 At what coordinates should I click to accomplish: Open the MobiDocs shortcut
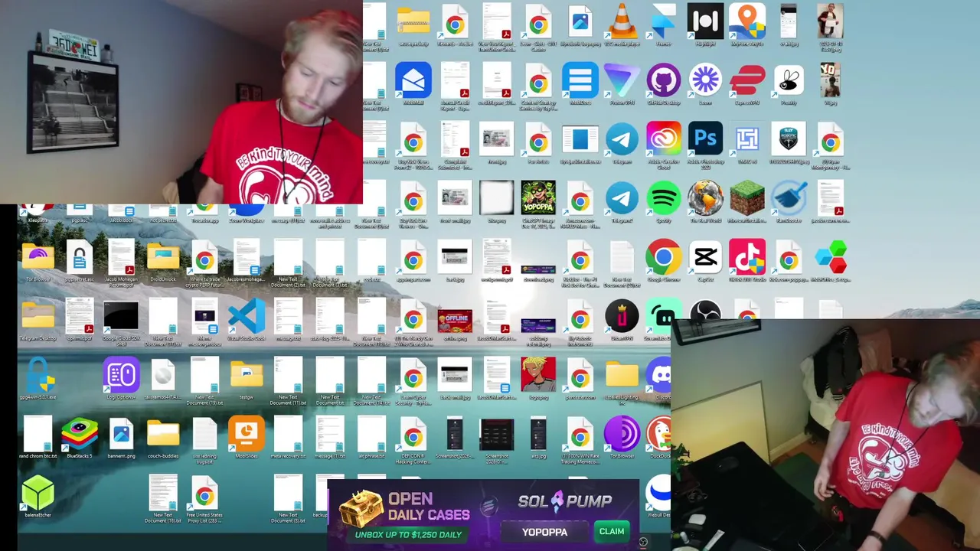[x=580, y=80]
